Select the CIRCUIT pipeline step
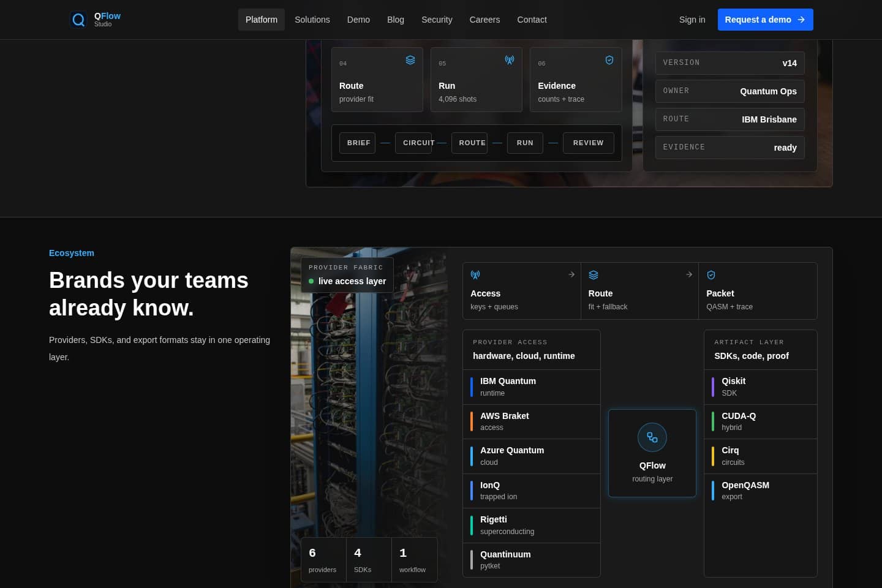This screenshot has height=588, width=882. 413,143
